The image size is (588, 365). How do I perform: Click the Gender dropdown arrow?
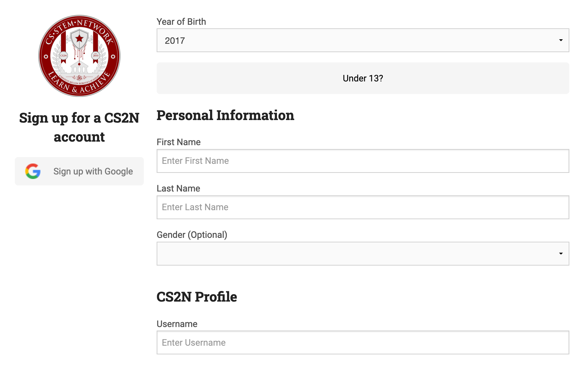pos(561,254)
